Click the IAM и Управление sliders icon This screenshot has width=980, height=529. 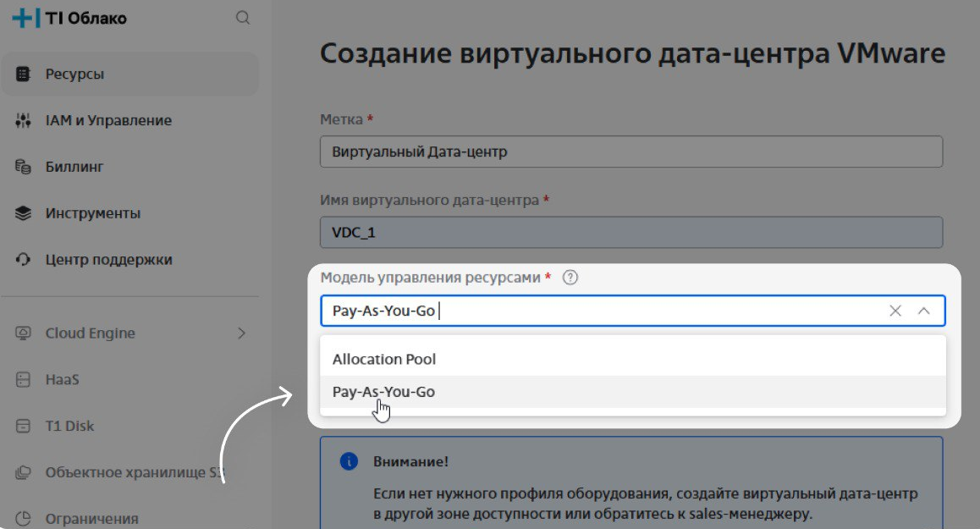click(24, 121)
